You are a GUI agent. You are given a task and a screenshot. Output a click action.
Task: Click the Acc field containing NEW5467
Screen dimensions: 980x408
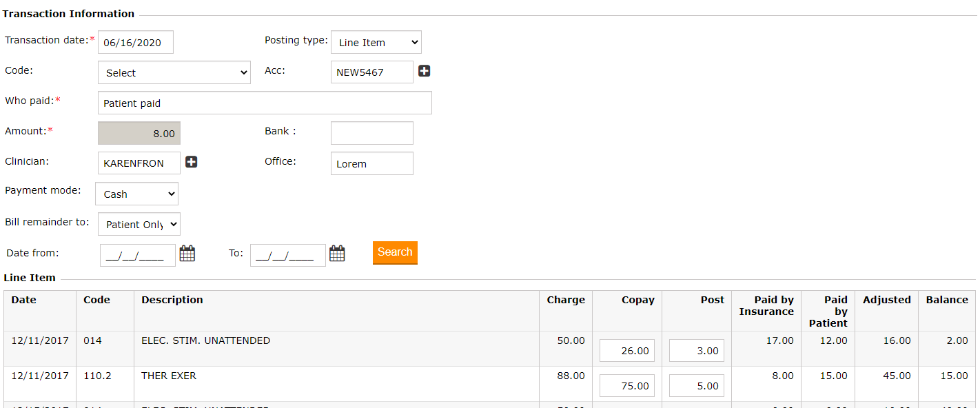[x=371, y=72]
